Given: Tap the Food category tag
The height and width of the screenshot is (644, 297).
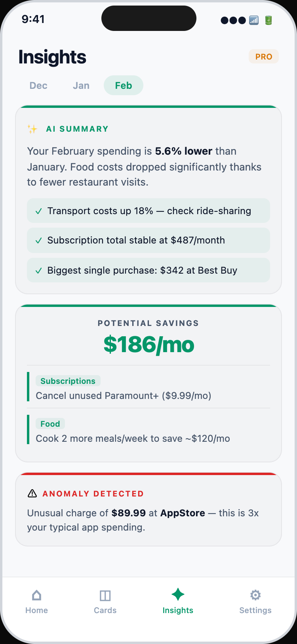Looking at the screenshot, I should pos(50,424).
